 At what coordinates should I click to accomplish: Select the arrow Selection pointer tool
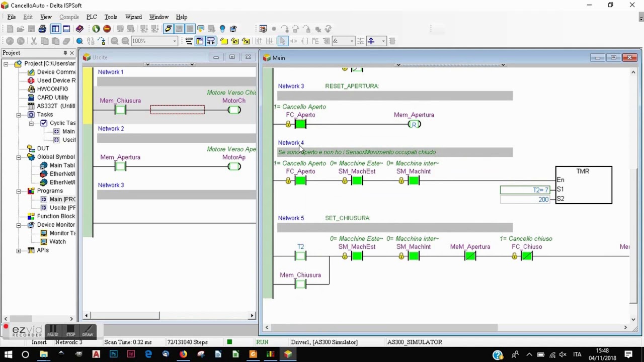(x=282, y=41)
